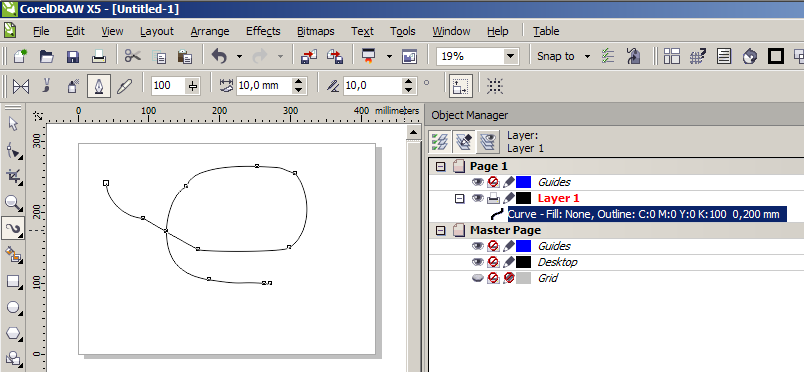Image resolution: width=804 pixels, height=372 pixels.
Task: Click black color swatch of Layer 1
Action: (x=524, y=198)
